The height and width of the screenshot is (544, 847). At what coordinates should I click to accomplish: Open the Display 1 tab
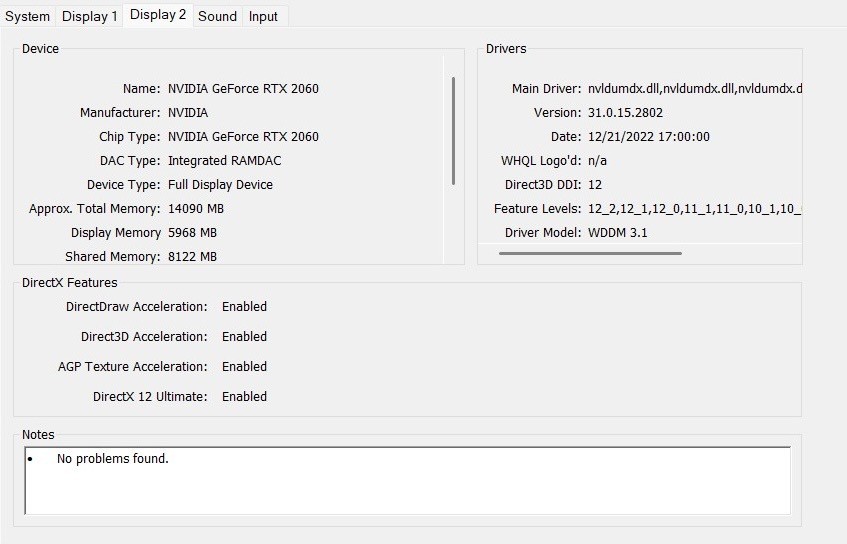(x=89, y=16)
